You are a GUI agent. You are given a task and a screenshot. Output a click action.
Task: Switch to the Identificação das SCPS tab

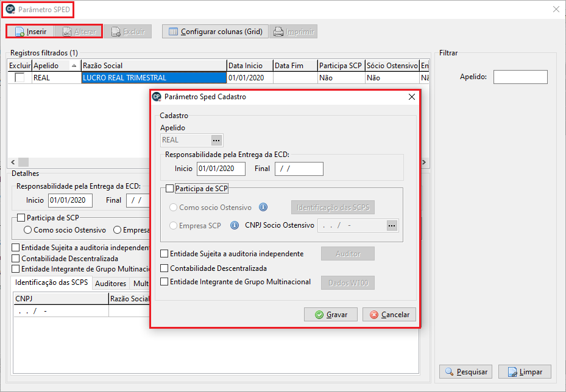52,283
